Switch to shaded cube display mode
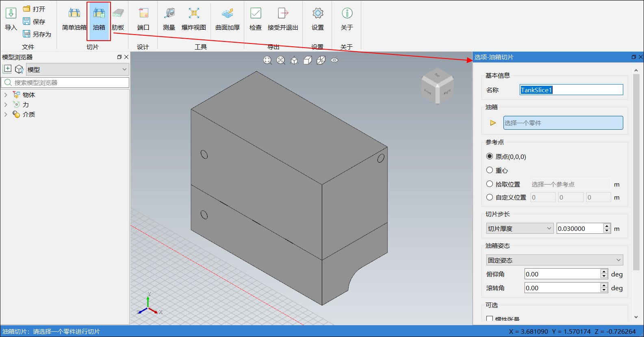644x337 pixels. point(308,60)
